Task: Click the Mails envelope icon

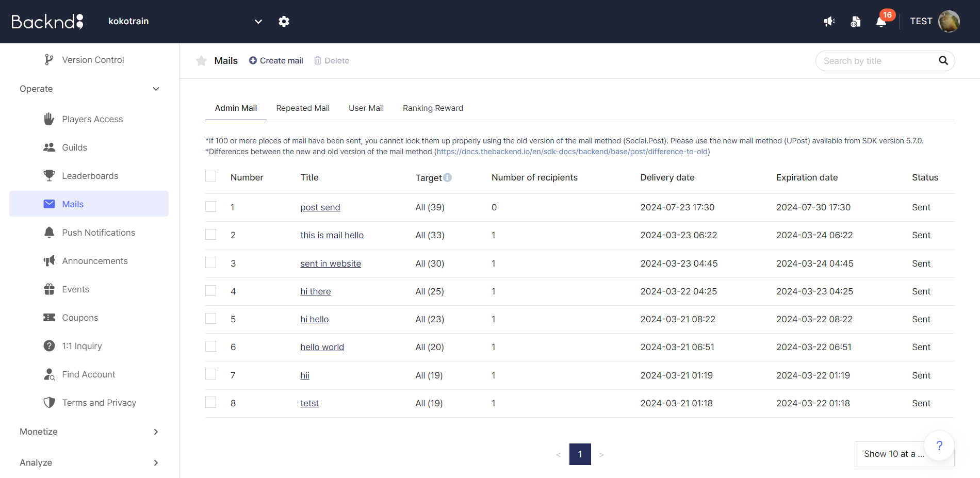Action: coord(49,204)
